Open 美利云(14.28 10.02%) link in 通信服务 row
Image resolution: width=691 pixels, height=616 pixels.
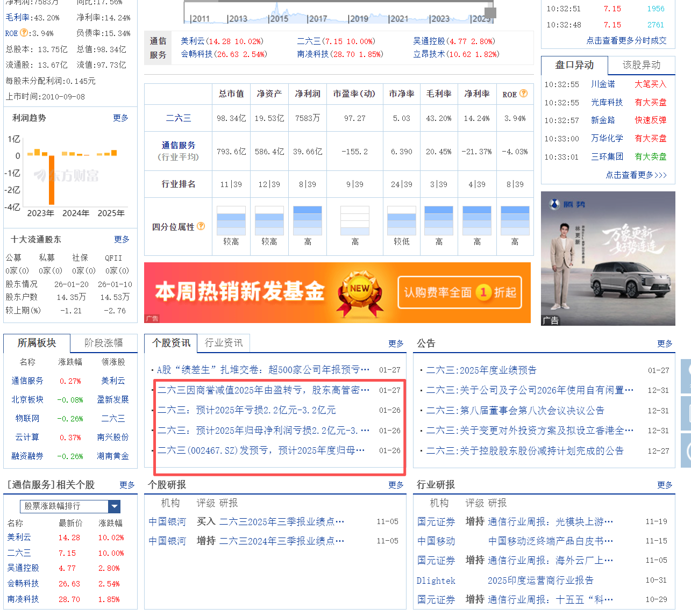pyautogui.click(x=222, y=41)
